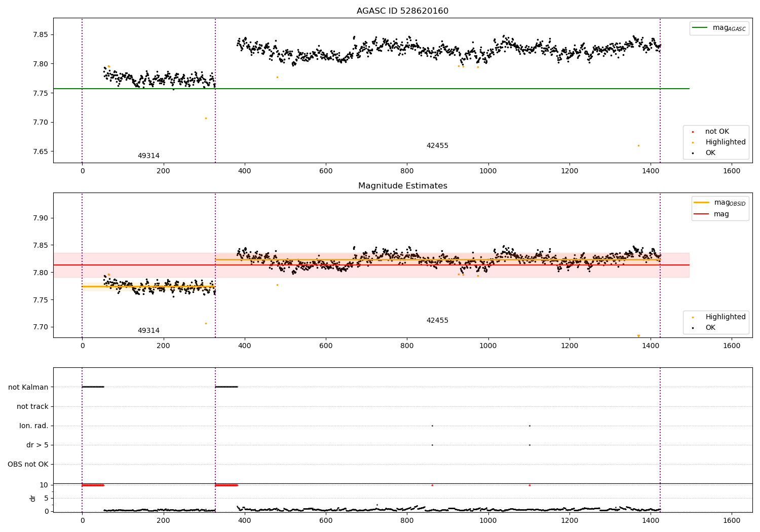The width and height of the screenshot is (760, 532).
Task: Click the 1600 x-axis tick in bottom plot
Action: point(732,521)
